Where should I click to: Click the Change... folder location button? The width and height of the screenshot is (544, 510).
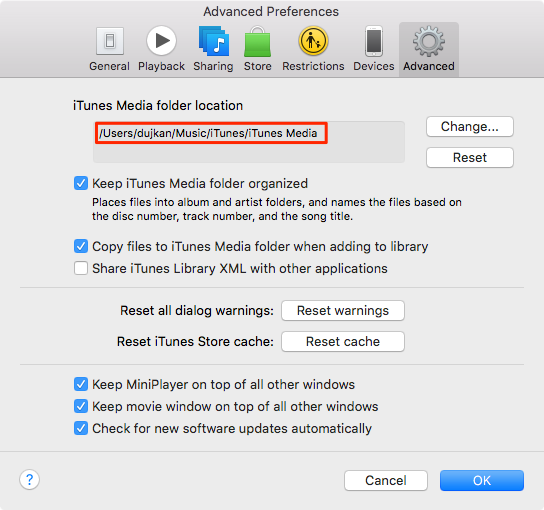click(x=470, y=127)
